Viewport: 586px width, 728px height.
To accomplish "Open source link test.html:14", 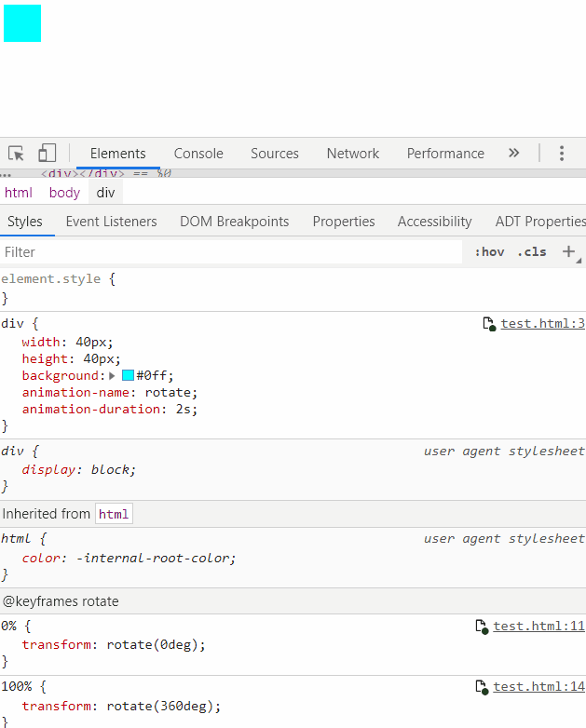I will click(539, 687).
